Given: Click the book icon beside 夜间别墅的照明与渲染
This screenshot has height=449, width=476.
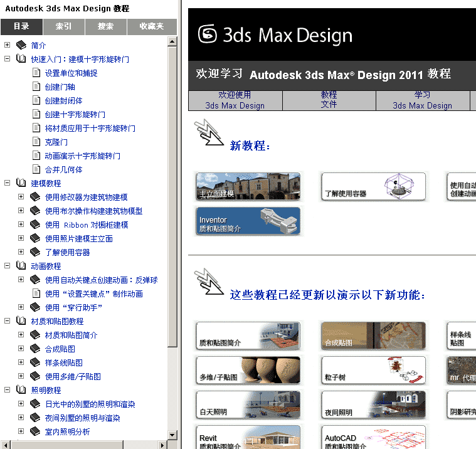Looking at the screenshot, I should click(35, 418).
